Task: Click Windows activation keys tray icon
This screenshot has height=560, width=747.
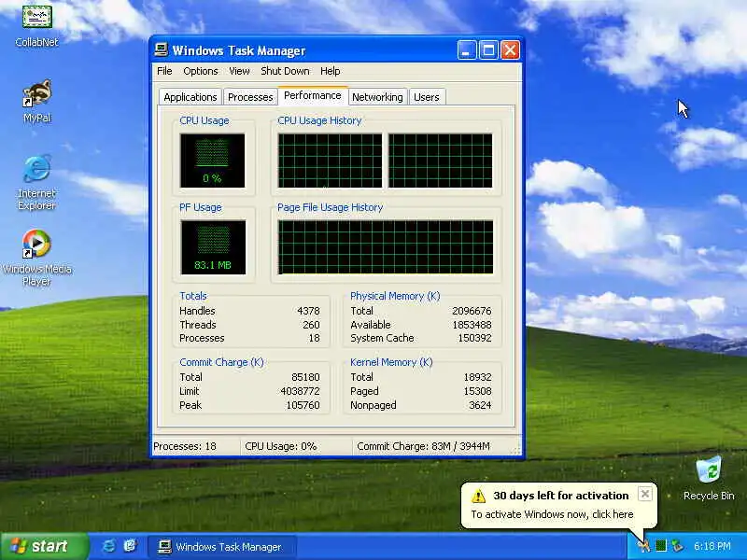Action: [643, 546]
